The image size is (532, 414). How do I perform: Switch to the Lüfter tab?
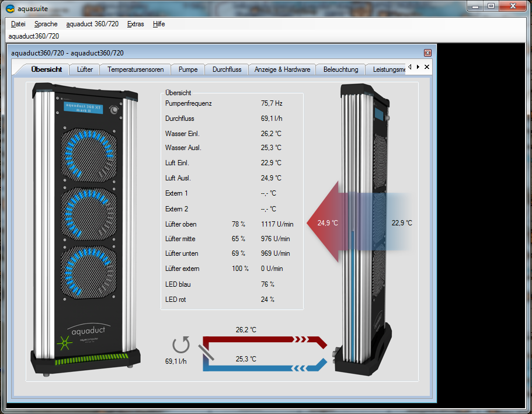[85, 69]
